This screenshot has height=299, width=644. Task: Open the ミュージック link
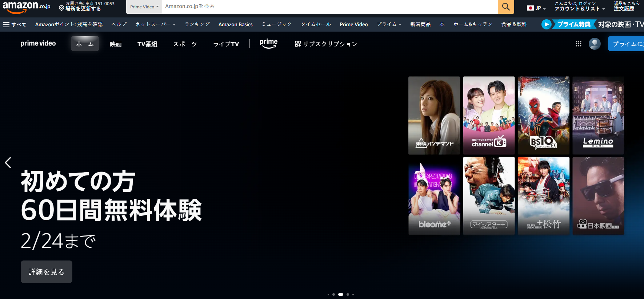[x=277, y=24]
